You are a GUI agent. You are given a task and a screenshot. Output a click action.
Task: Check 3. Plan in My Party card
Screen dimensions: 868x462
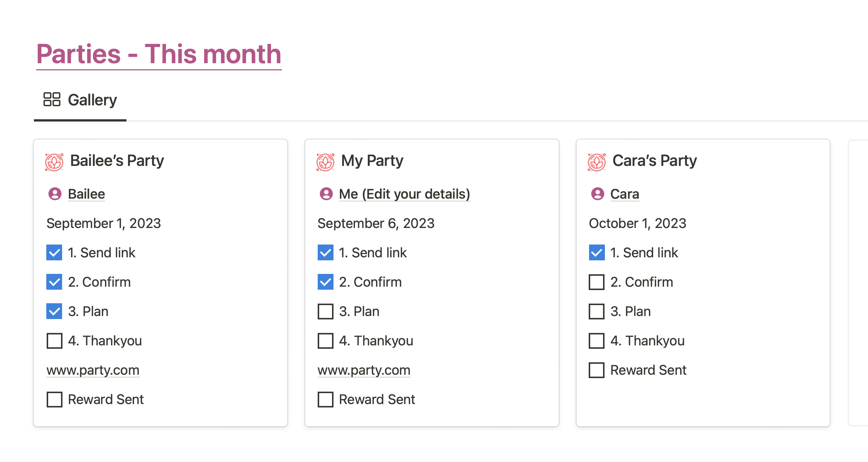326,312
